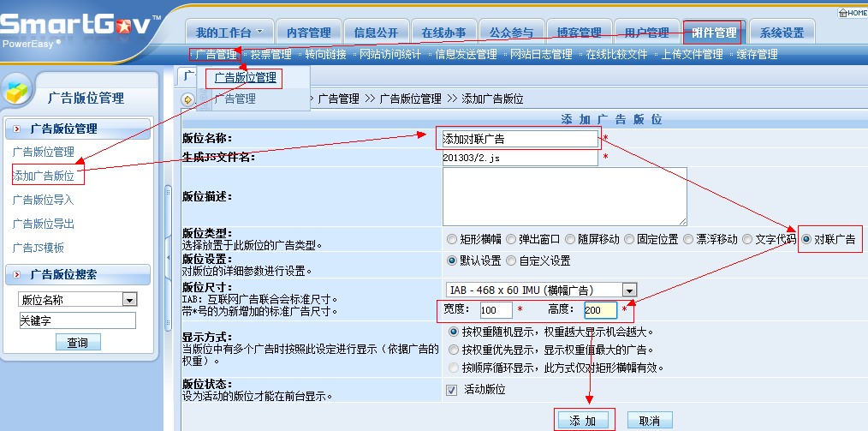Open the 信息公开 tab
This screenshot has height=431, width=868.
click(x=377, y=33)
